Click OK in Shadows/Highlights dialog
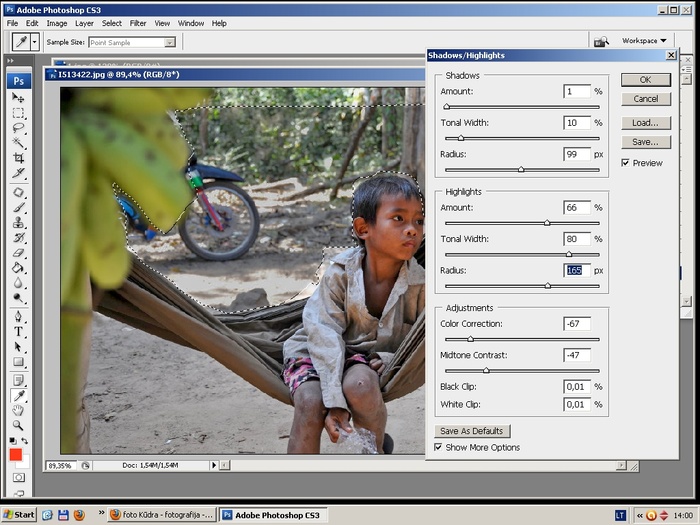 (645, 79)
